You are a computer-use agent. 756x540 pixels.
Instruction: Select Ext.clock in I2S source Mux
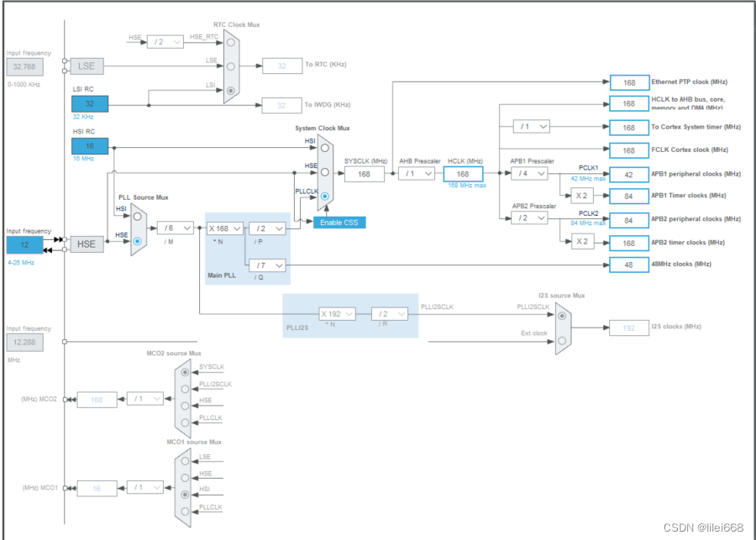click(x=562, y=340)
